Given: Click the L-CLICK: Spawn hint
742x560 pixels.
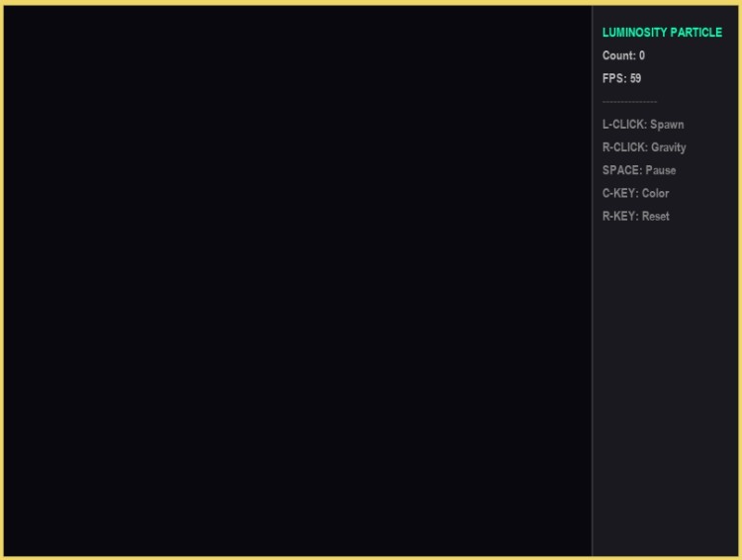Looking at the screenshot, I should (643, 125).
